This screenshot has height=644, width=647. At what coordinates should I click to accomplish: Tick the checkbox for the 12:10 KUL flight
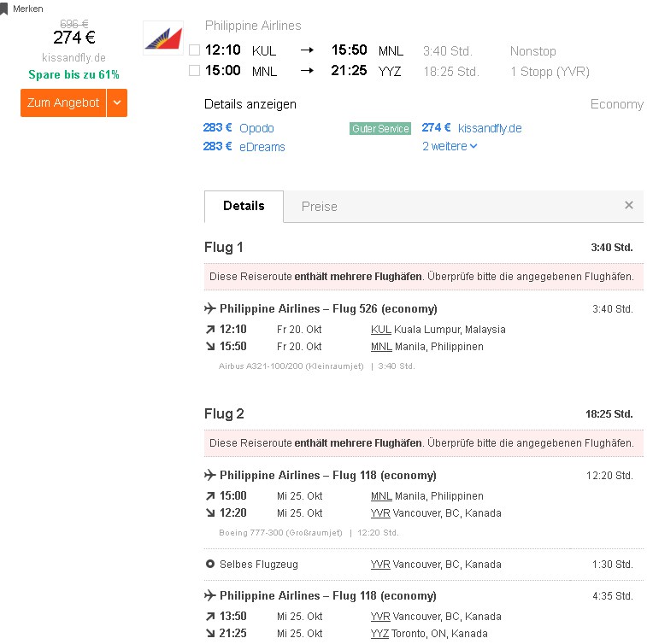point(194,50)
